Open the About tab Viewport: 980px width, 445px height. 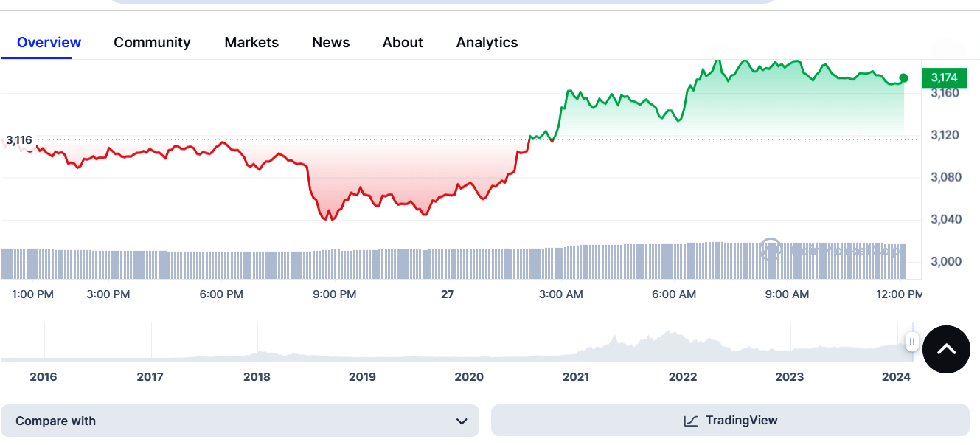pyautogui.click(x=403, y=42)
